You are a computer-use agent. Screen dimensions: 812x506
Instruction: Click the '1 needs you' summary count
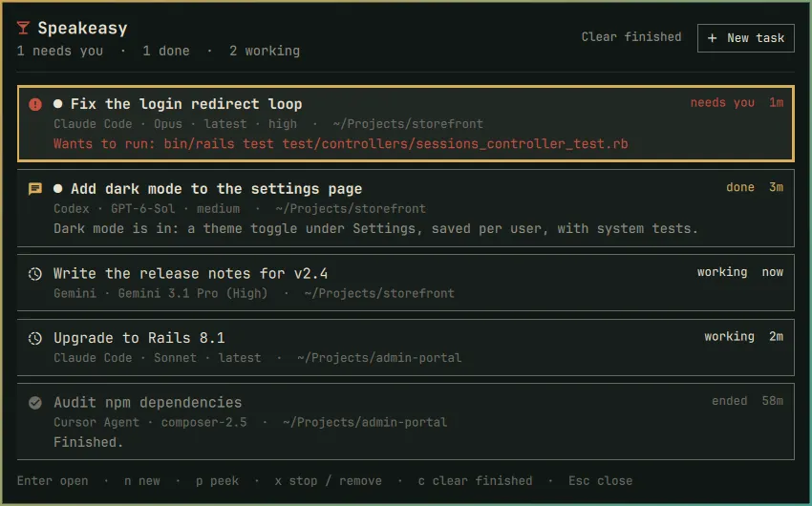click(x=60, y=51)
